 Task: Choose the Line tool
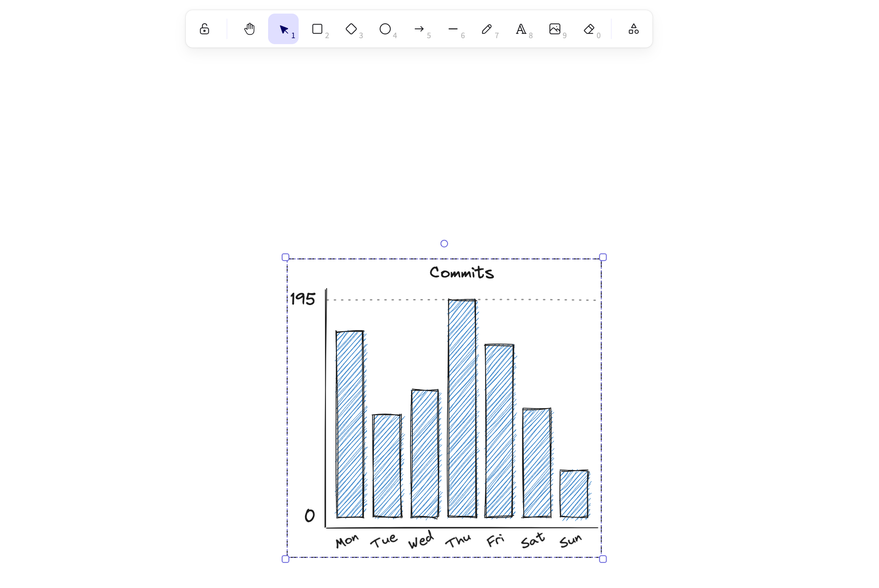453,29
